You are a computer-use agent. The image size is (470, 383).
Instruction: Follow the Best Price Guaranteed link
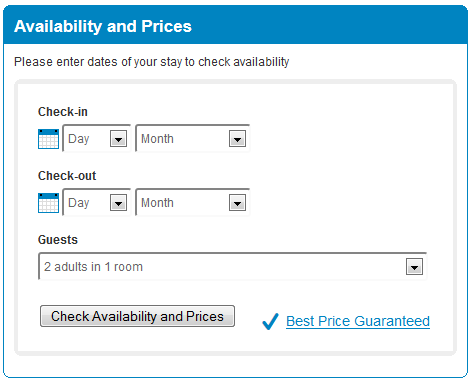click(358, 321)
